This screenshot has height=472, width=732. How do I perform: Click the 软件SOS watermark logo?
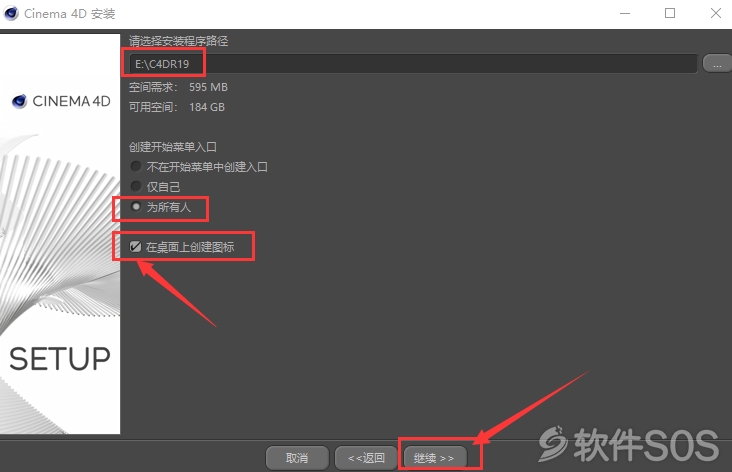pyautogui.click(x=629, y=444)
